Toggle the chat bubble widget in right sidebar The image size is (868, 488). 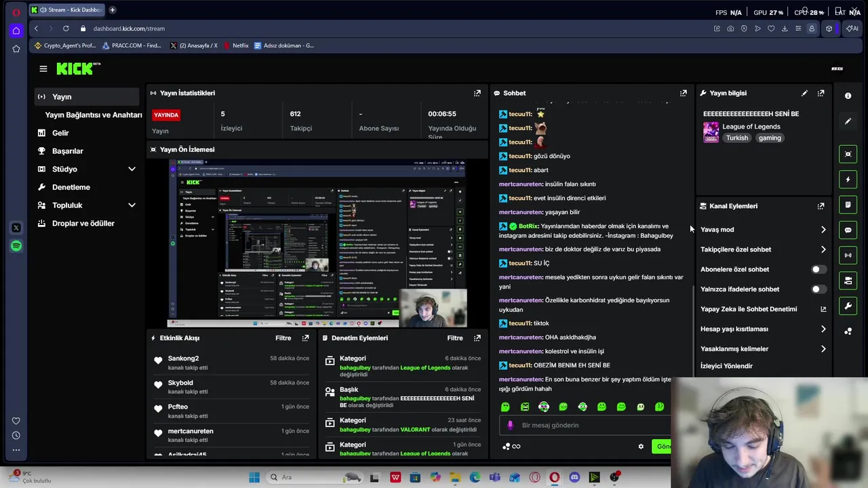click(848, 230)
